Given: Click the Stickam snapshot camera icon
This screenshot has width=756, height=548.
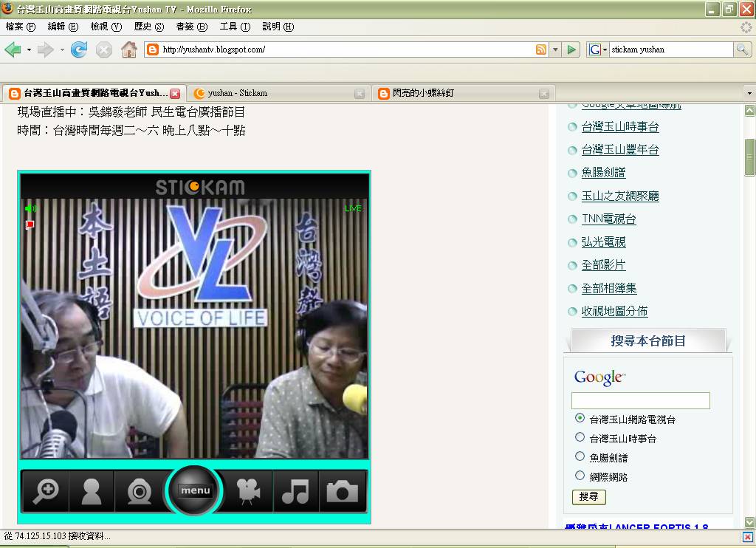Looking at the screenshot, I should pos(343,492).
